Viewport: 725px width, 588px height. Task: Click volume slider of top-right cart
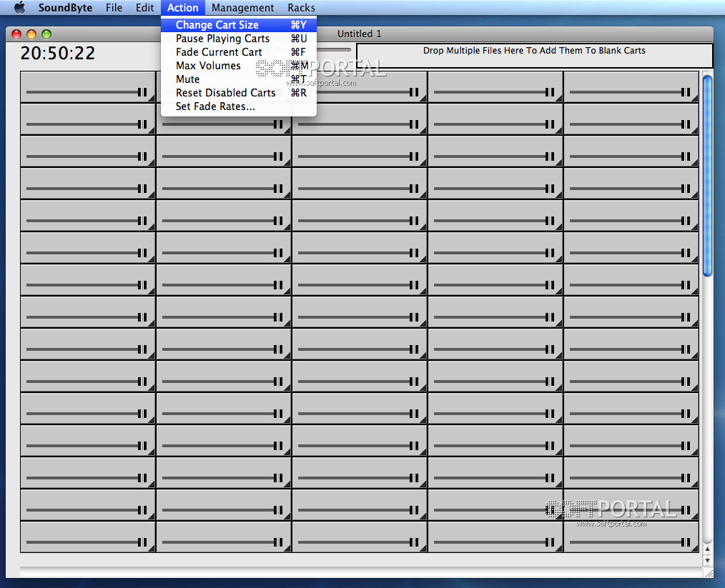pos(626,92)
